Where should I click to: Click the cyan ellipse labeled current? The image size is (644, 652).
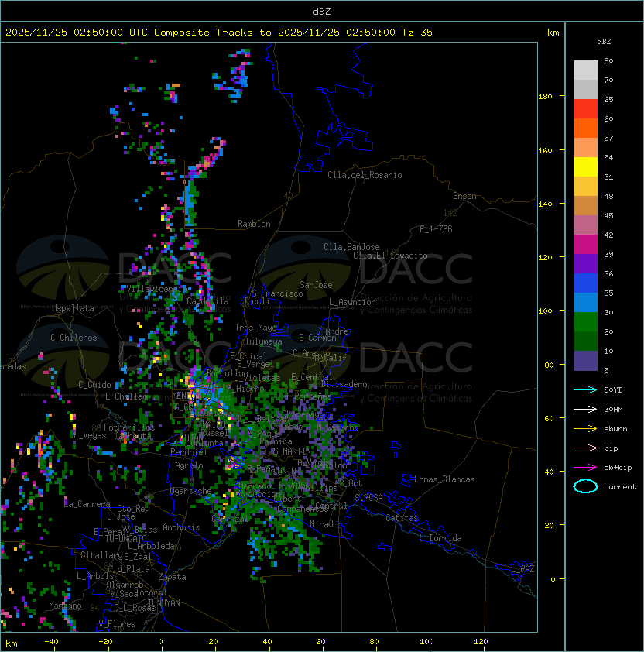coord(585,486)
